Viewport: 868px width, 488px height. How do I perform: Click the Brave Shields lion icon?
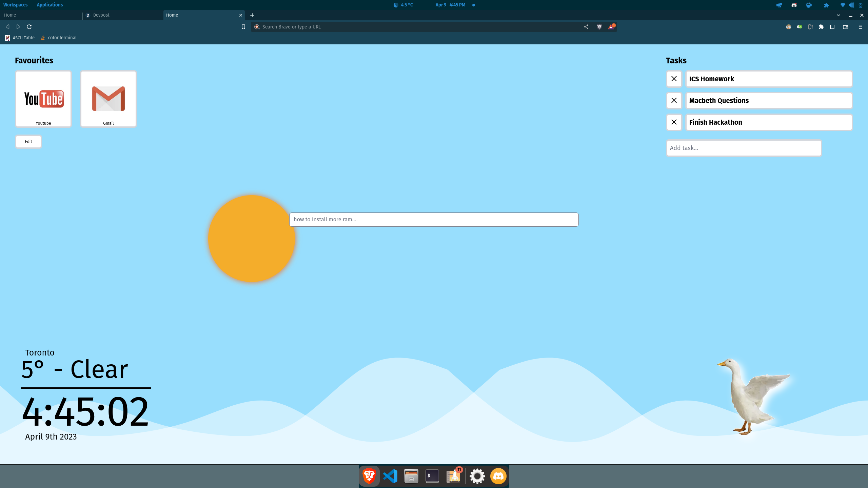tap(599, 27)
